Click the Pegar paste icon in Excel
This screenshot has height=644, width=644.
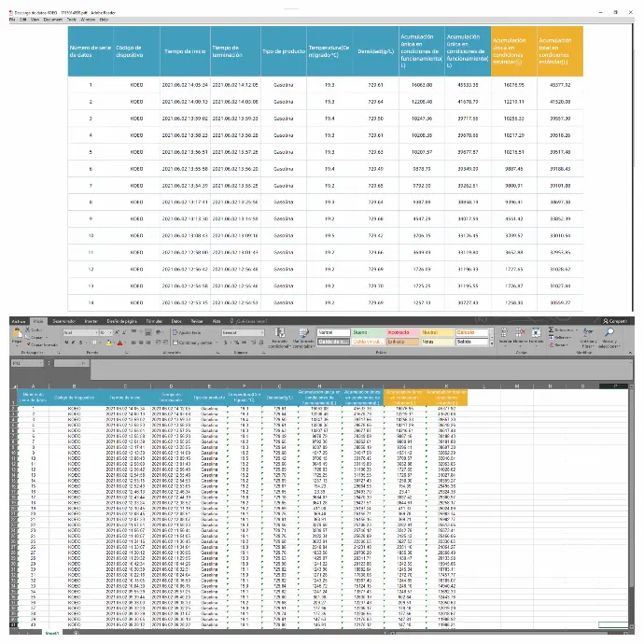coord(17,333)
